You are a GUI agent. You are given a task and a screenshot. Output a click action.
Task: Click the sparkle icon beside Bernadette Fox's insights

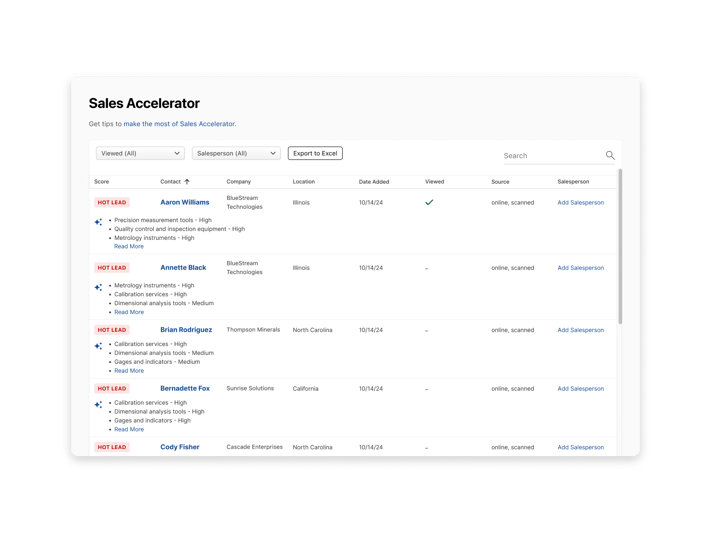coord(98,405)
